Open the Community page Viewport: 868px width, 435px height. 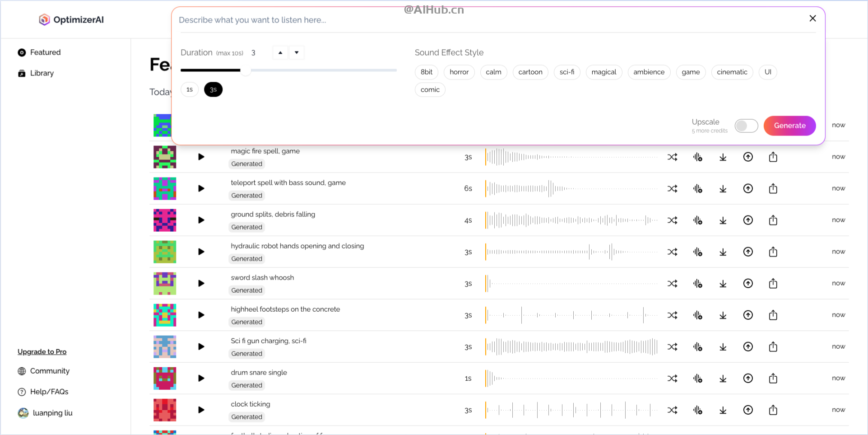tap(43, 371)
